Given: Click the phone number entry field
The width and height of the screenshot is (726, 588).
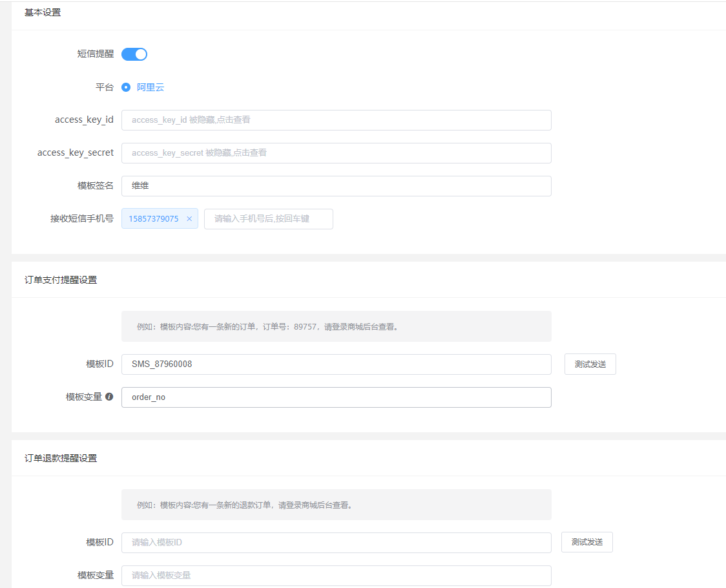Looking at the screenshot, I should point(269,219).
